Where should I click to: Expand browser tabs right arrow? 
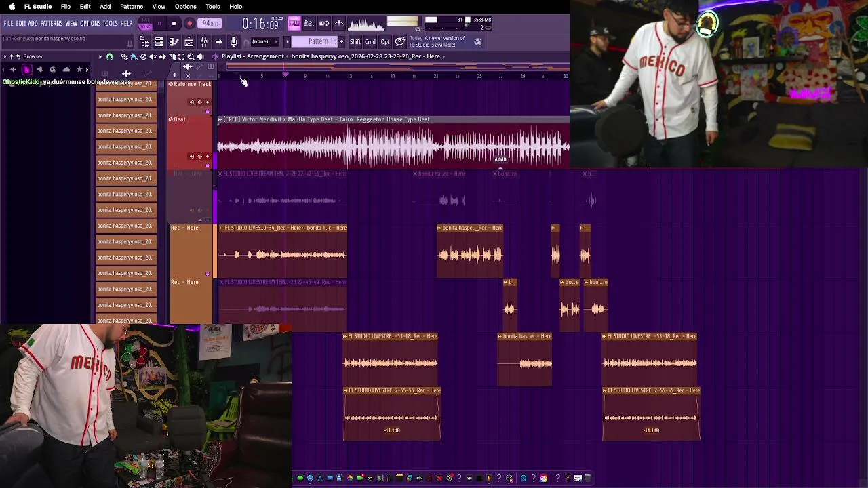(87, 69)
